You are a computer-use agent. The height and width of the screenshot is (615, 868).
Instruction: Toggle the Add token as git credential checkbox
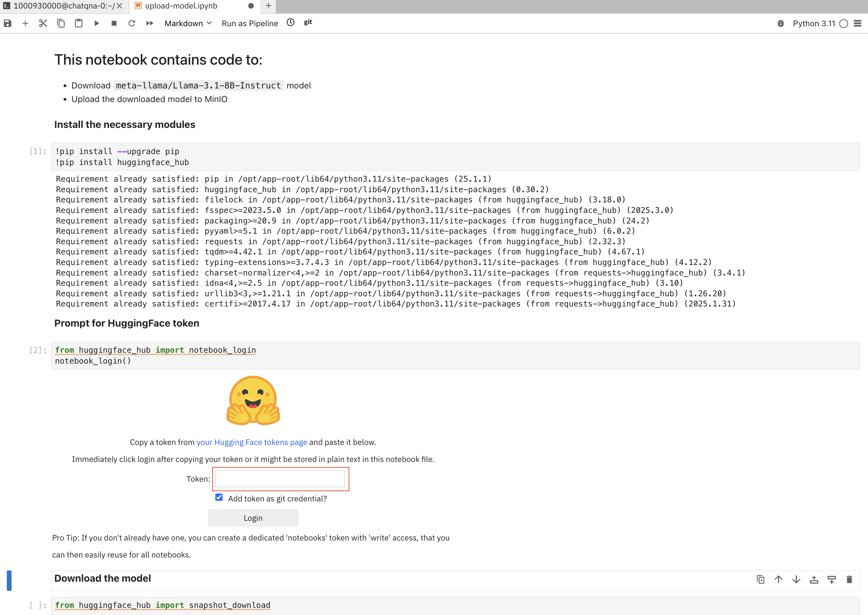[x=219, y=497]
